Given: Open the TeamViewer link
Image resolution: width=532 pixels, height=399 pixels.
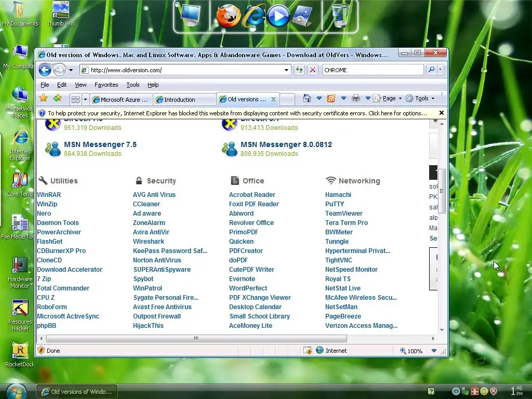Looking at the screenshot, I should pos(344,214).
